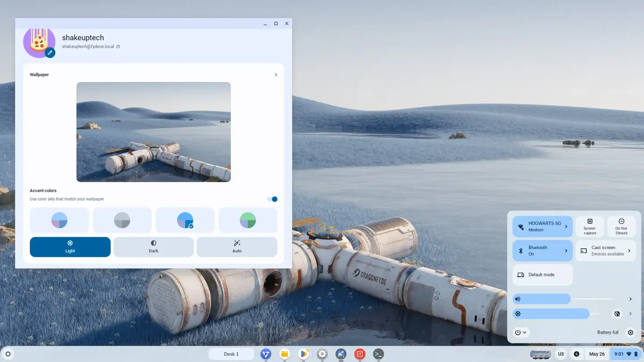Toggle the night light icon
The width and height of the screenshot is (644, 362).
pos(617,313)
